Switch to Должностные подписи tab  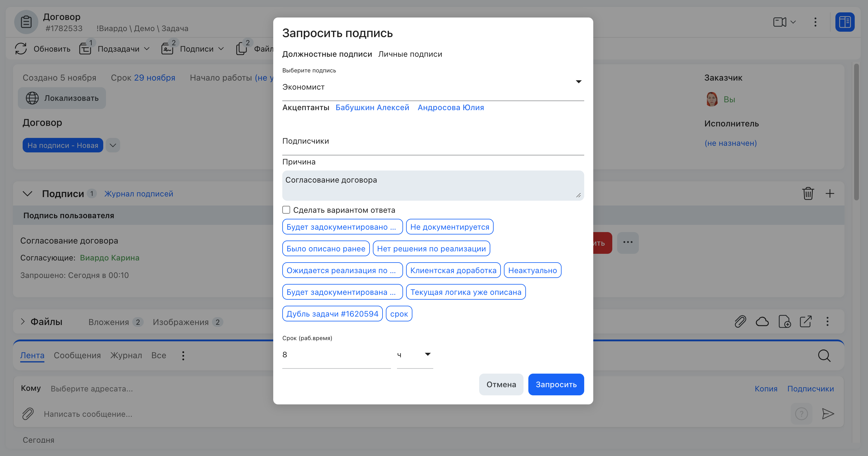(x=327, y=54)
